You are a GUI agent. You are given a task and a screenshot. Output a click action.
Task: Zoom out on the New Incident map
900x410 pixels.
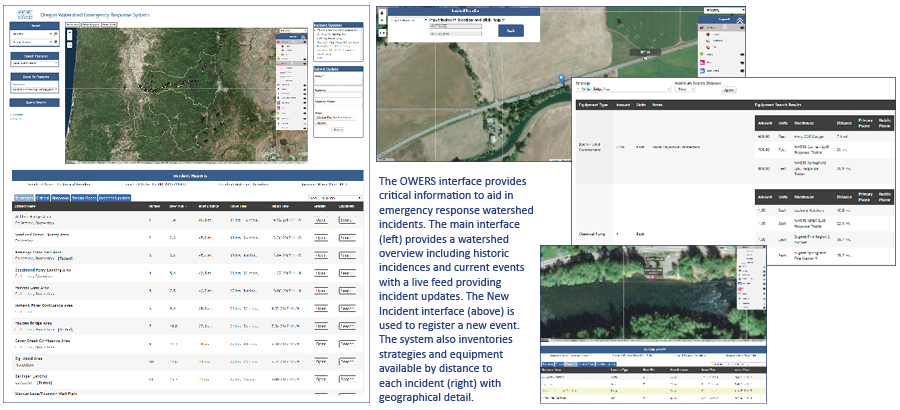pos(382,21)
